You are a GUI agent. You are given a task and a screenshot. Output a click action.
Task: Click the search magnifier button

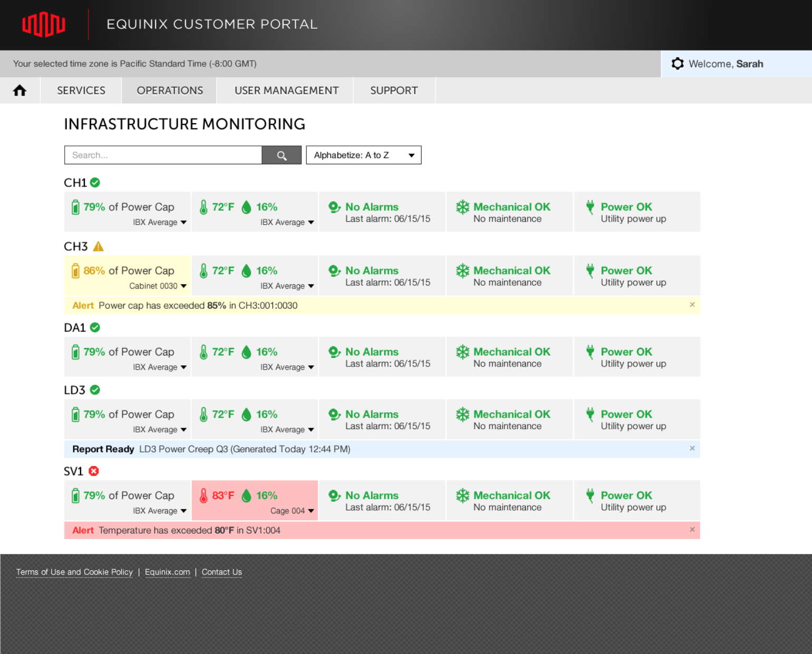point(282,155)
